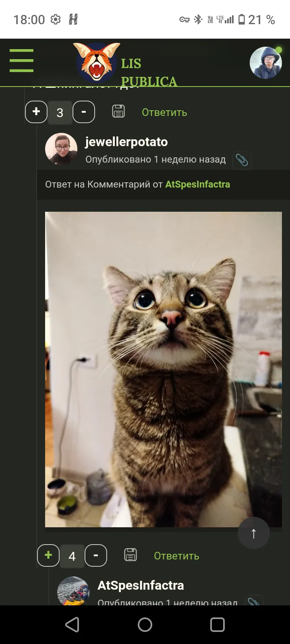Screen dimensions: 290x644
Task: Downvote the comment with score 3
Action: (x=84, y=112)
